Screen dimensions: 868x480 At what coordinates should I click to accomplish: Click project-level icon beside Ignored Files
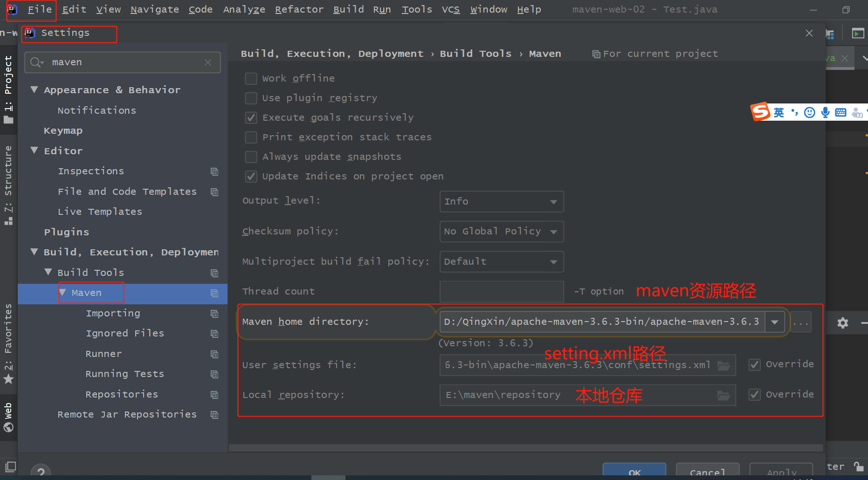(x=214, y=334)
